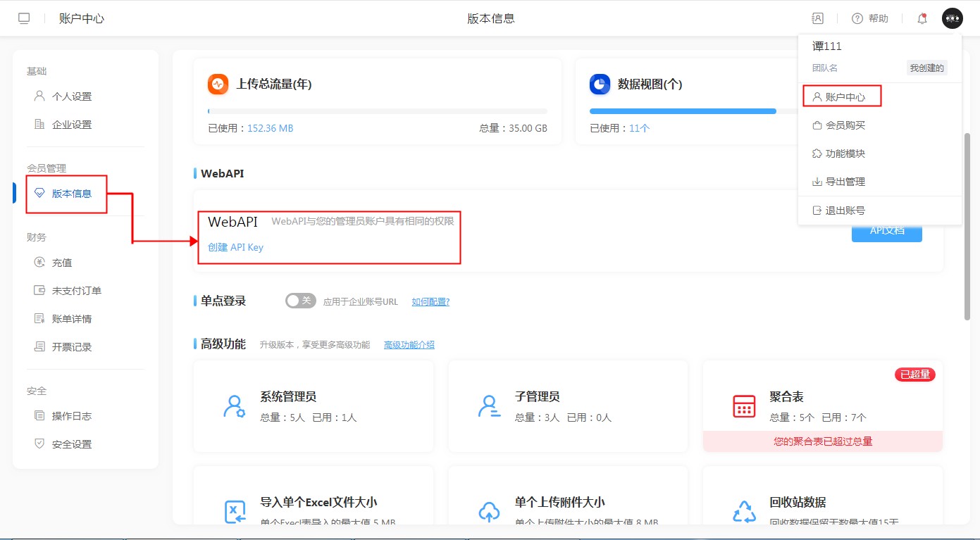Click the 创建 API Key link
Viewport: 980px width, 540px height.
click(x=235, y=247)
